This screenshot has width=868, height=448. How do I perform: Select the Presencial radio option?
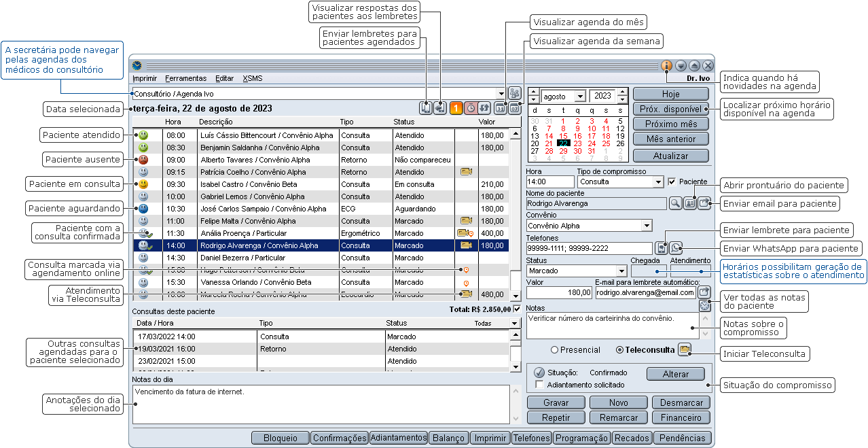[x=554, y=350]
